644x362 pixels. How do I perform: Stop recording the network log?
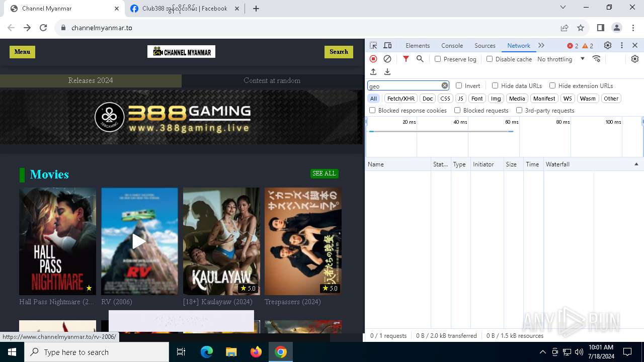(x=373, y=59)
